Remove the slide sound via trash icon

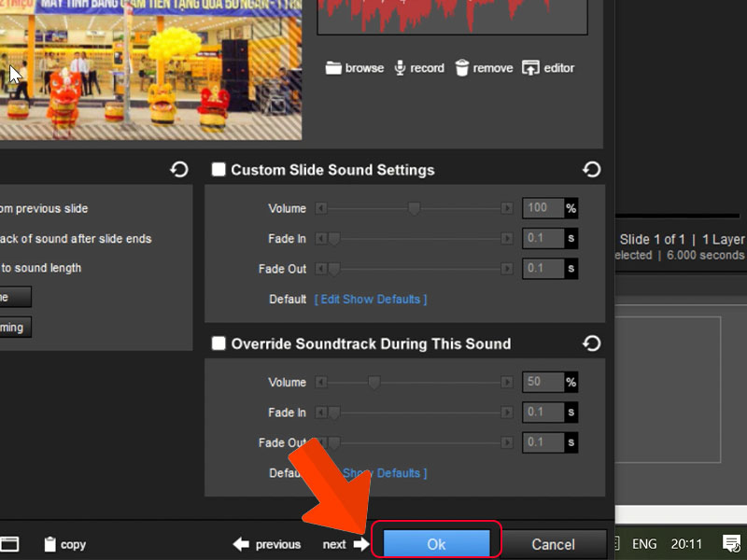point(462,68)
